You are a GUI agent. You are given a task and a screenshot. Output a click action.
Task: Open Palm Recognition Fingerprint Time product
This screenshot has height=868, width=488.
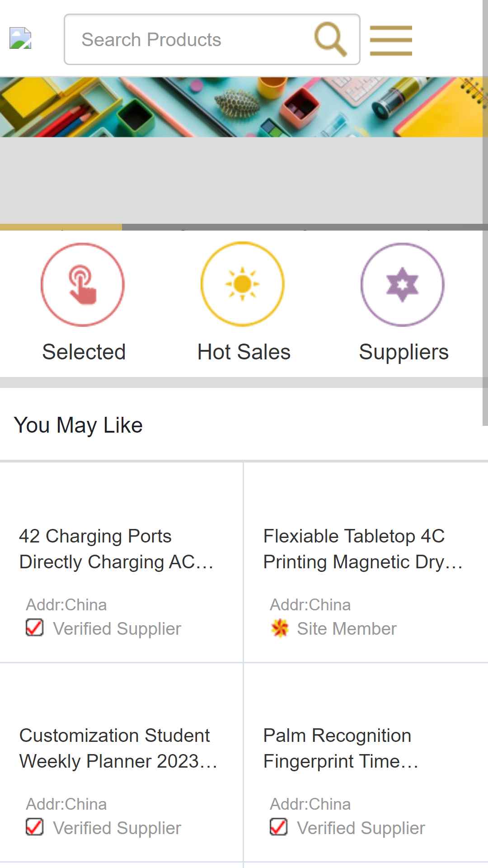point(341,748)
